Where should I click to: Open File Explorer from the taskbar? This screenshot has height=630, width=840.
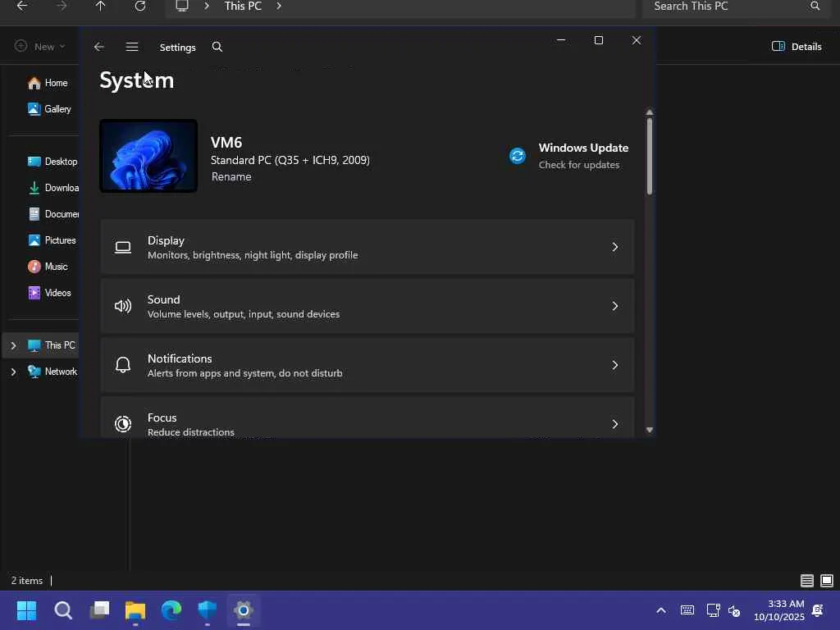pyautogui.click(x=135, y=610)
